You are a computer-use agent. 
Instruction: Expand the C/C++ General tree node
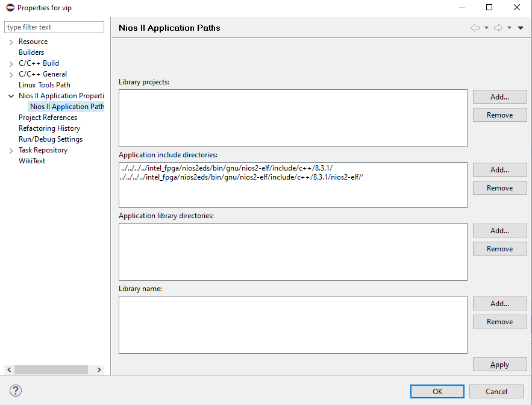click(x=11, y=75)
